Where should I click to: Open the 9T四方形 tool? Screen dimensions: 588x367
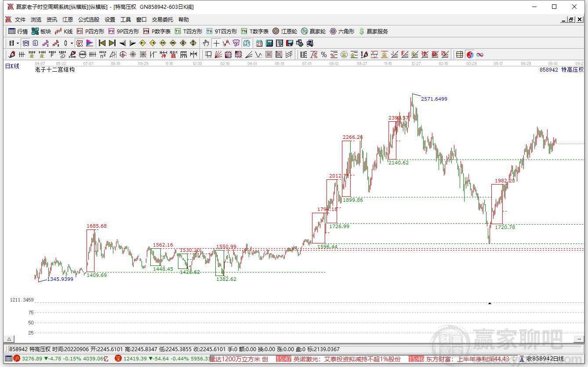coord(221,31)
